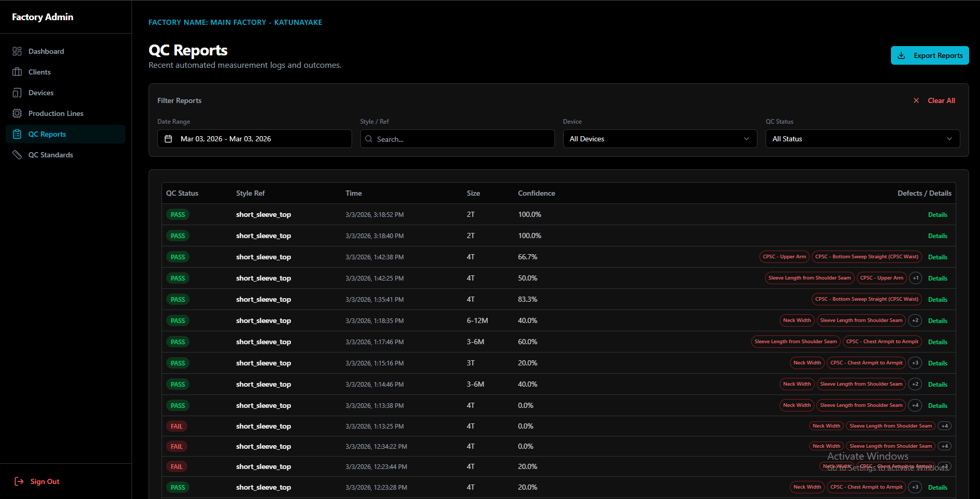This screenshot has height=499, width=980.
Task: Click the X icon beside Clear All
Action: (916, 100)
